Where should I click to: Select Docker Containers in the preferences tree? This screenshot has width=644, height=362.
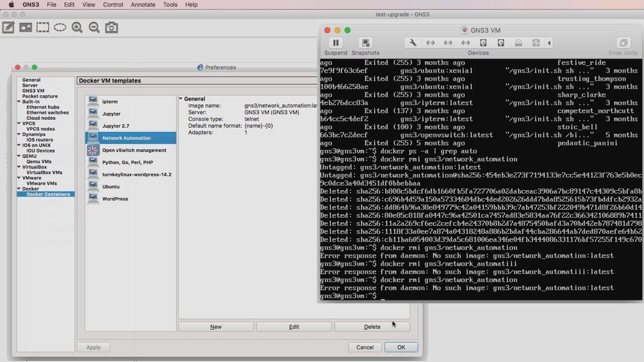(x=48, y=194)
